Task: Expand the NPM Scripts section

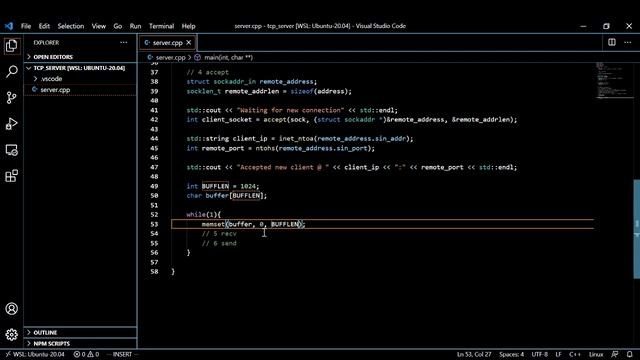Action: click(x=80, y=344)
